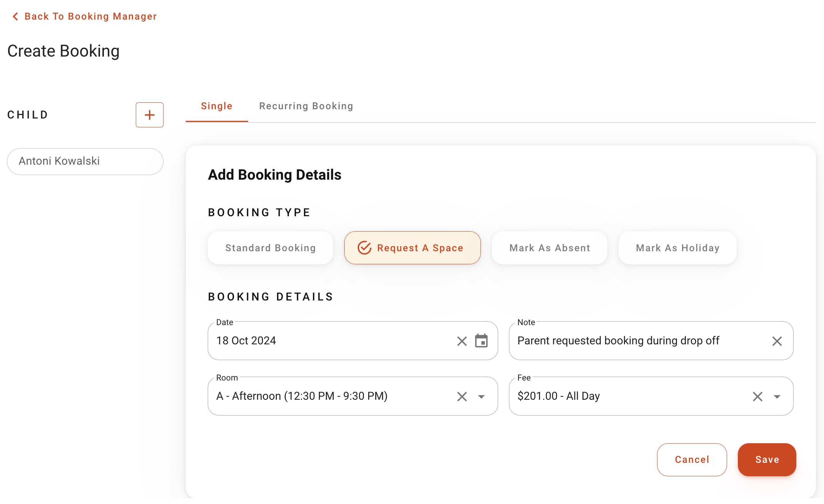Screen dimensions: 824x504
Task: Clear the Room selection with its X icon
Action: (x=462, y=396)
